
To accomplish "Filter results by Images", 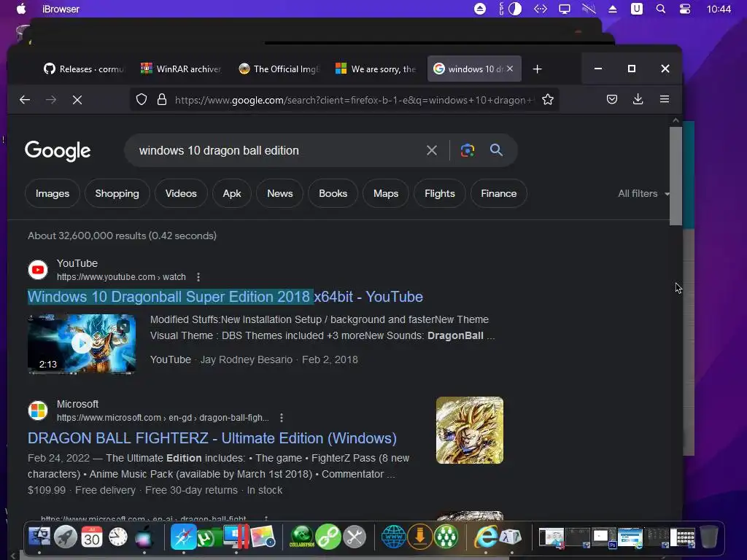I will pyautogui.click(x=53, y=193).
